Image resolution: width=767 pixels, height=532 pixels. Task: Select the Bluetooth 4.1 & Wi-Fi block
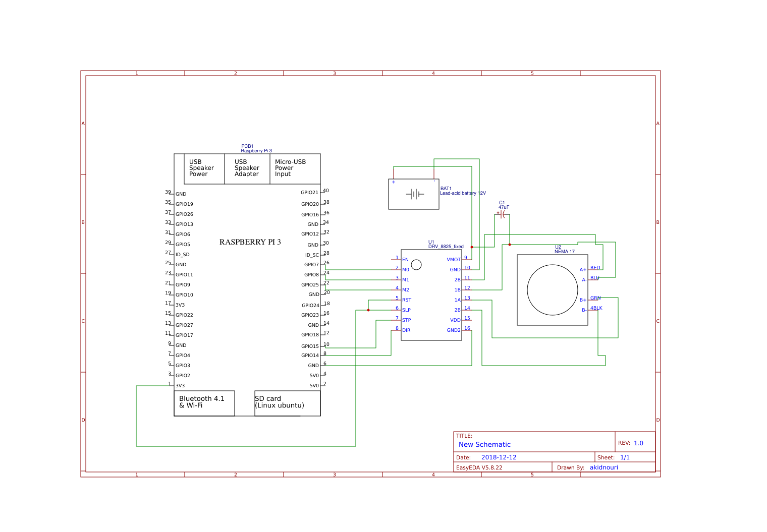pyautogui.click(x=204, y=402)
